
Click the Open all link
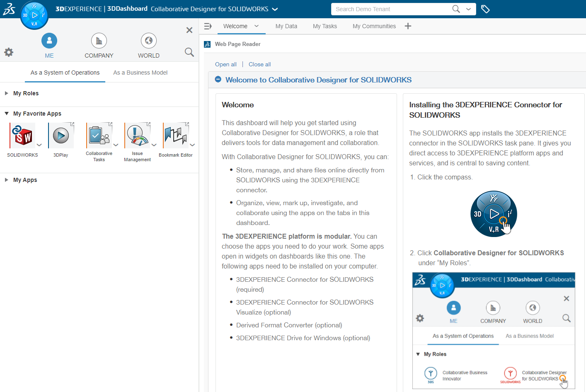pyautogui.click(x=226, y=64)
